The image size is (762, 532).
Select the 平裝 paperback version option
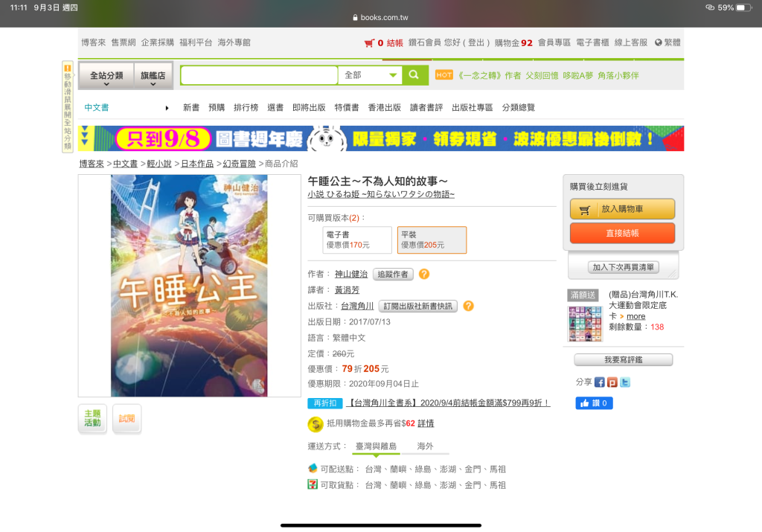pyautogui.click(x=432, y=240)
